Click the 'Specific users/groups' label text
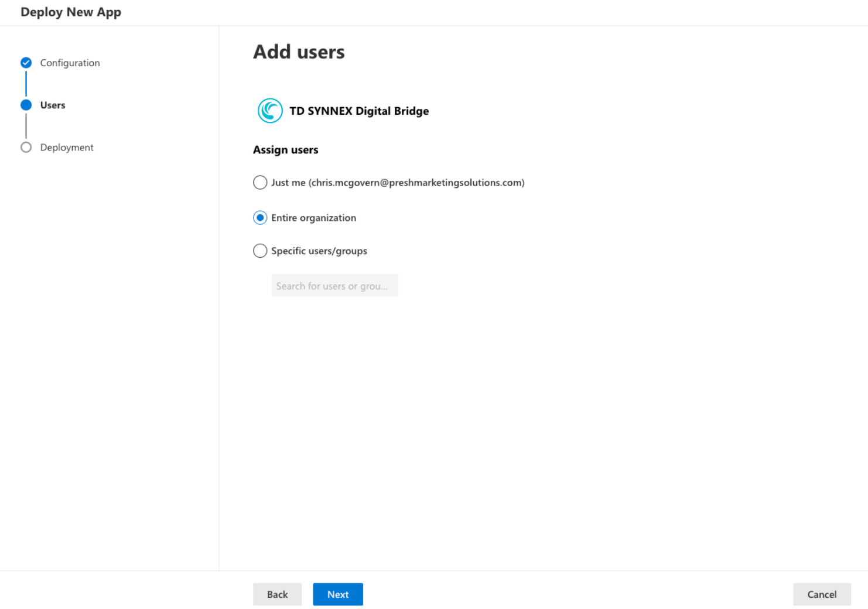 tap(319, 251)
